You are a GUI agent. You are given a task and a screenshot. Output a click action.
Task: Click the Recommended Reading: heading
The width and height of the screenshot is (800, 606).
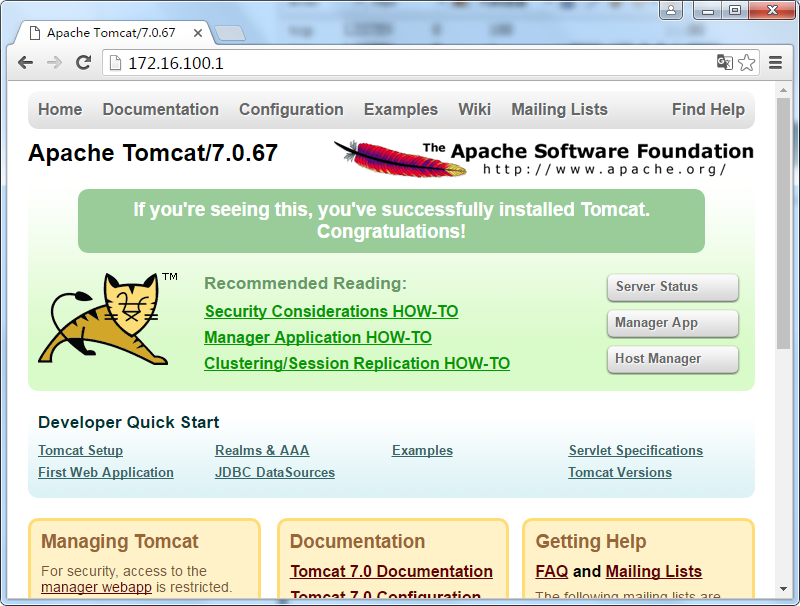(x=306, y=283)
